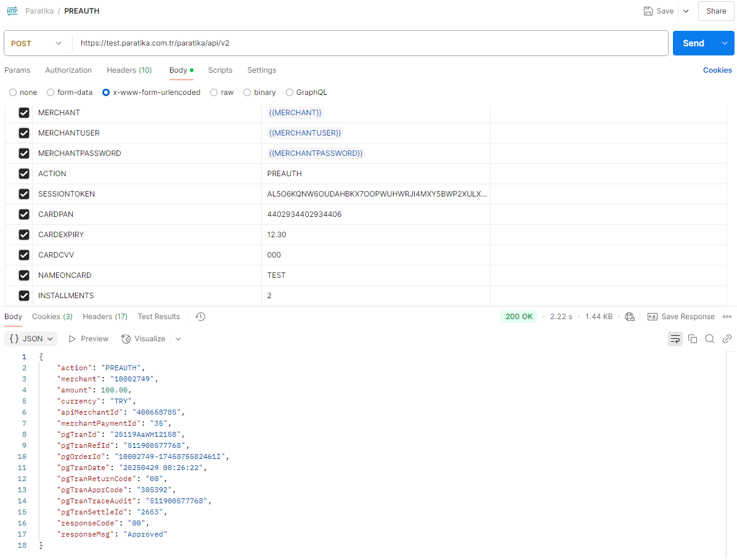The width and height of the screenshot is (737, 560).
Task: Click the request URL input field
Action: tap(370, 43)
